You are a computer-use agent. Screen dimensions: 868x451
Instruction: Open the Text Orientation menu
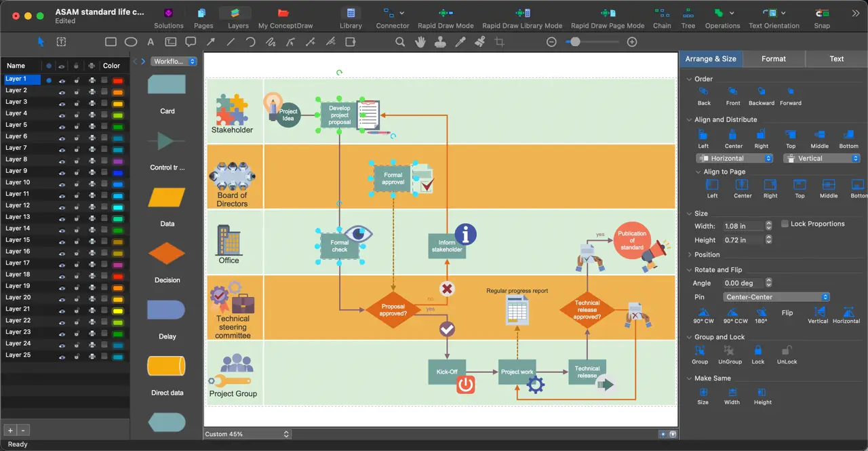(774, 18)
